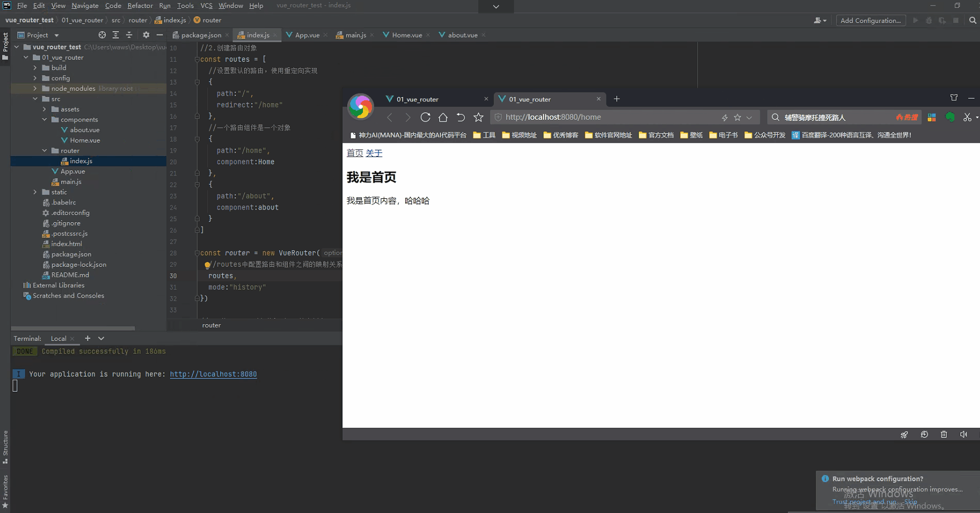Click the lightning speed-mode icon in address bar
The width and height of the screenshot is (980, 513).
[725, 118]
